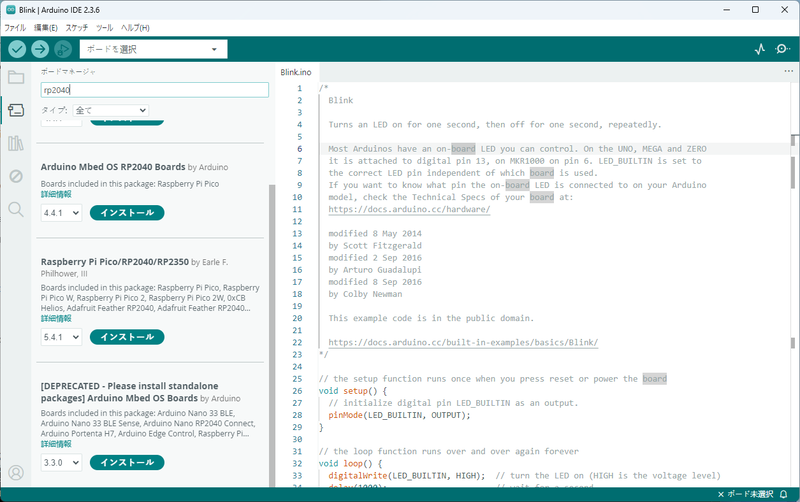Image resolution: width=800 pixels, height=502 pixels.
Task: Click the digitalWrite(LED_BUILTIN, HIGH) line
Action: pyautogui.click(x=406, y=475)
